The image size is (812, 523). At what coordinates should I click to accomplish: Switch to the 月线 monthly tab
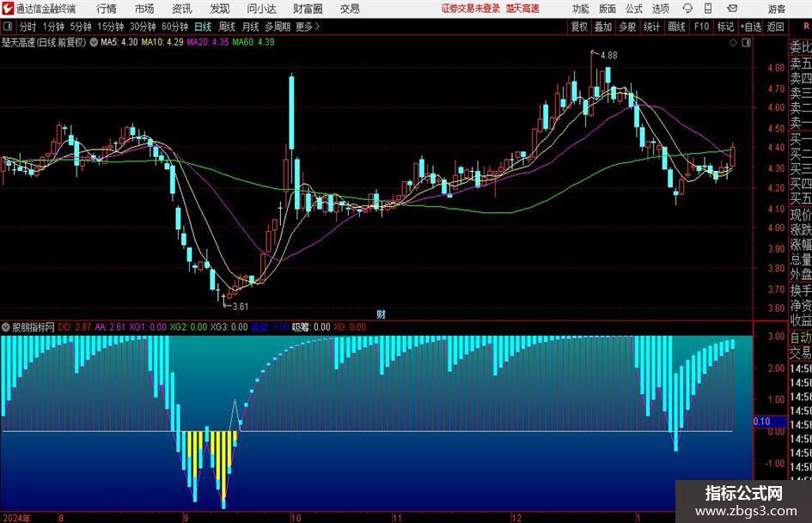pos(250,27)
